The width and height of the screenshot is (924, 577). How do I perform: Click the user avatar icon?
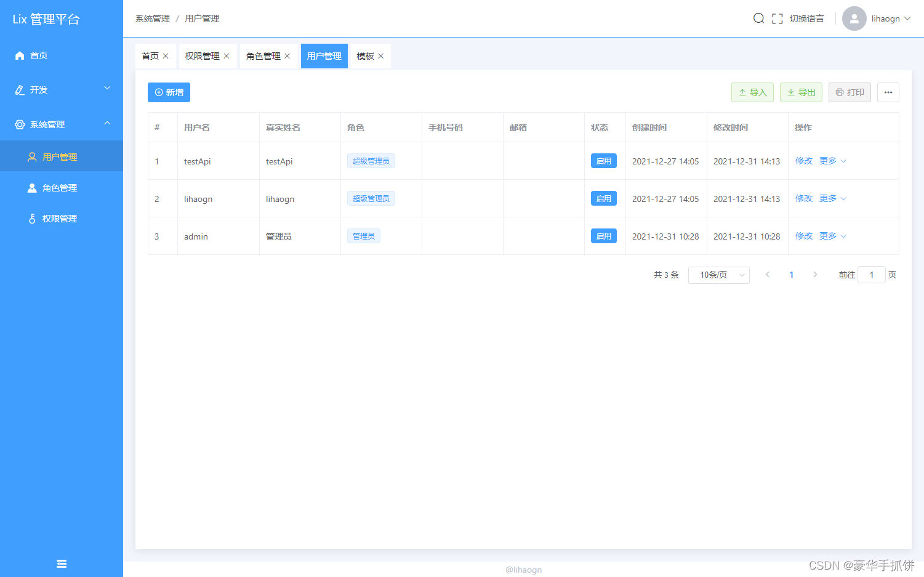[x=854, y=18]
